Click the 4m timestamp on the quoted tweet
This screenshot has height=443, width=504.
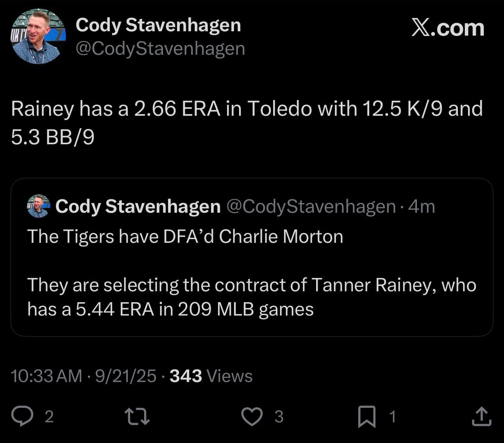click(421, 206)
